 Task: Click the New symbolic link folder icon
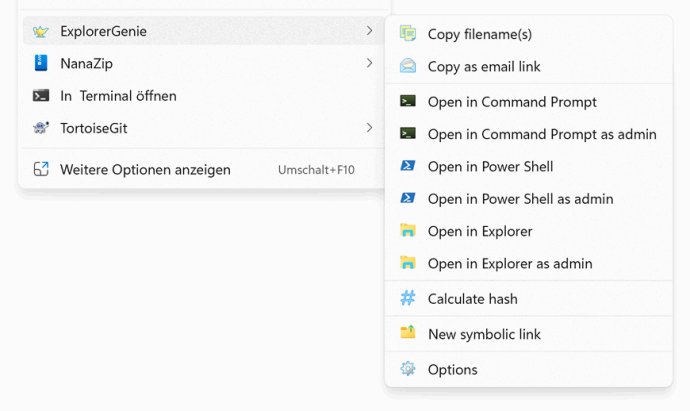click(408, 332)
